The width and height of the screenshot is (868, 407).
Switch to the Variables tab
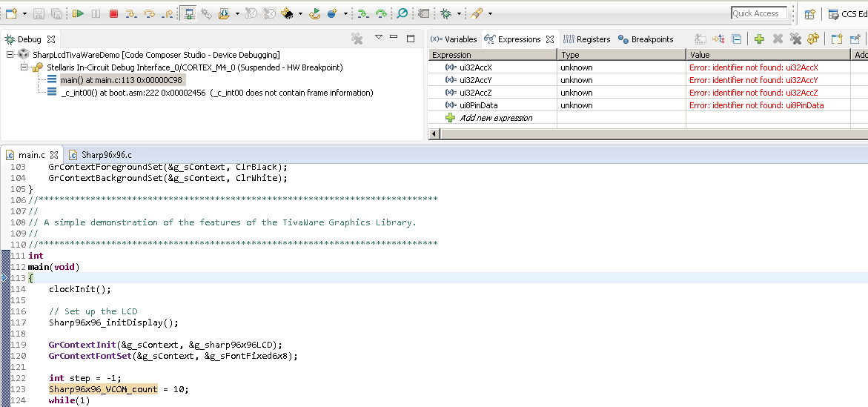click(x=454, y=39)
